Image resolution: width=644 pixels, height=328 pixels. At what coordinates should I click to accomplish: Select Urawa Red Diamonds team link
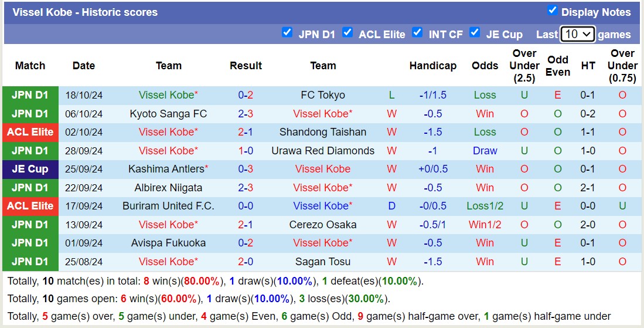323,151
